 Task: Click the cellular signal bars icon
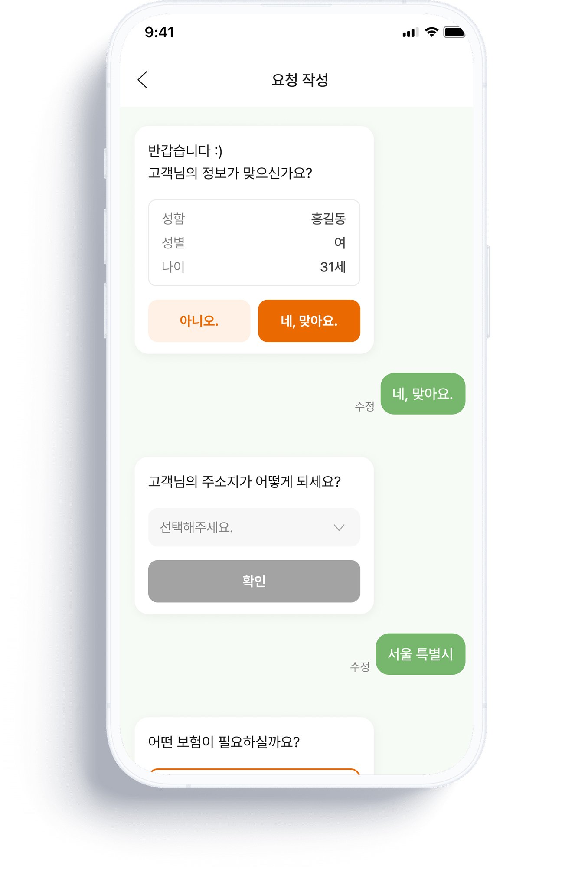click(x=410, y=33)
